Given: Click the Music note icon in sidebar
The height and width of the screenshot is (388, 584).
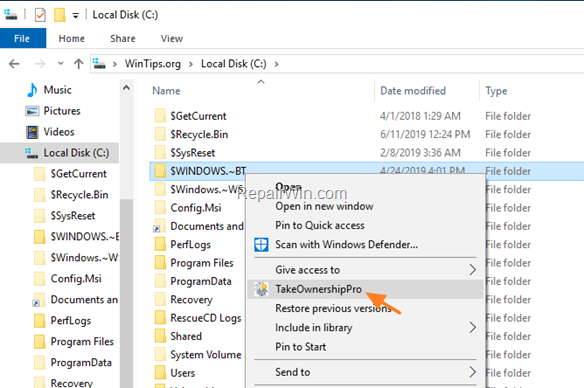Looking at the screenshot, I should click(x=32, y=90).
